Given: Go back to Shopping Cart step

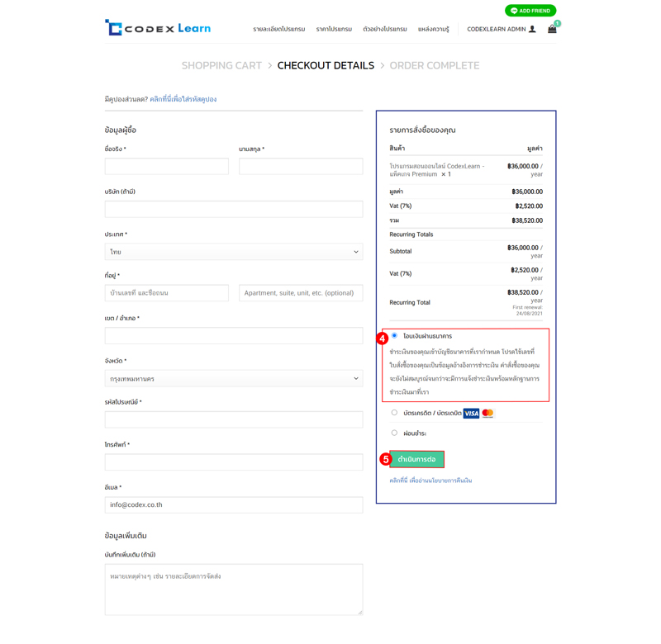Looking at the screenshot, I should click(x=221, y=65).
